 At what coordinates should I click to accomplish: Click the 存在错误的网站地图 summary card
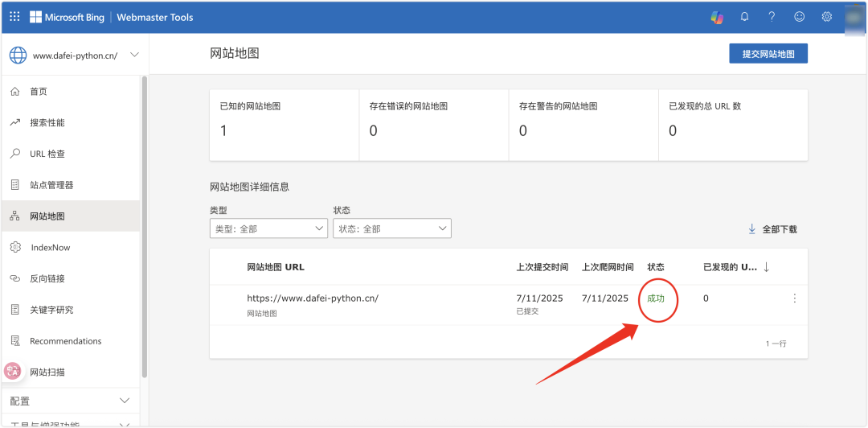(x=434, y=126)
